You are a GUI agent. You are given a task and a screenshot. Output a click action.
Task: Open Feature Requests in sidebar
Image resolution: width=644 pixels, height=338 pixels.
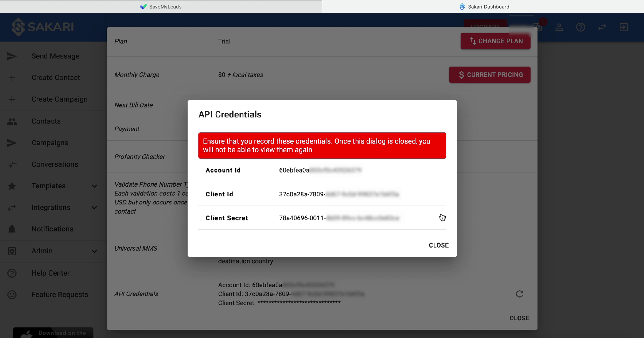[53, 294]
